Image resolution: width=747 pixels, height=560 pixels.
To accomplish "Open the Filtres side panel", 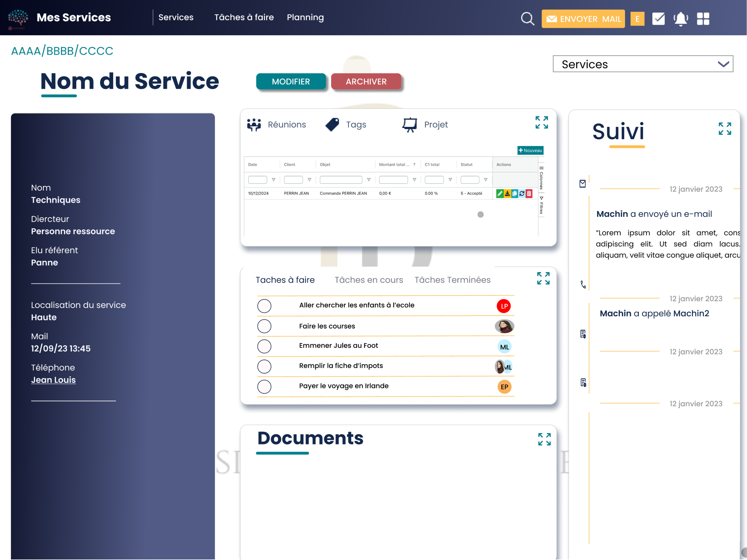I will 541,205.
